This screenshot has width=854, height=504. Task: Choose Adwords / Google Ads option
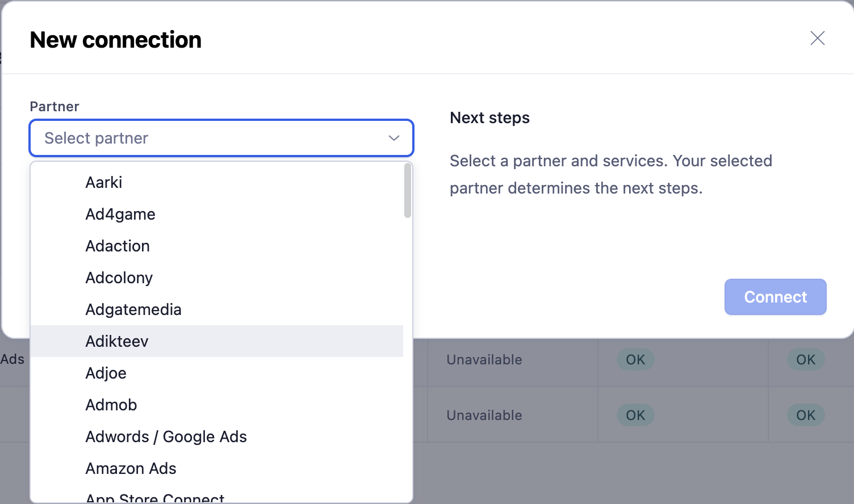point(166,436)
